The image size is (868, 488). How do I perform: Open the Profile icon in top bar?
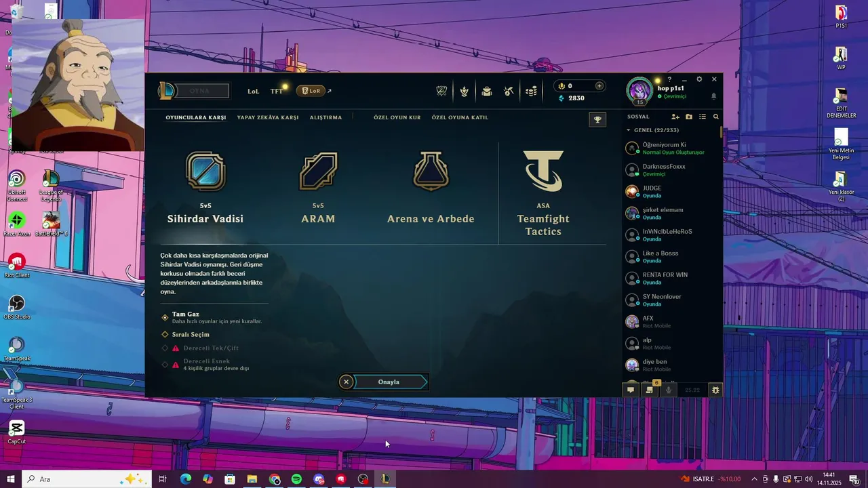click(465, 91)
